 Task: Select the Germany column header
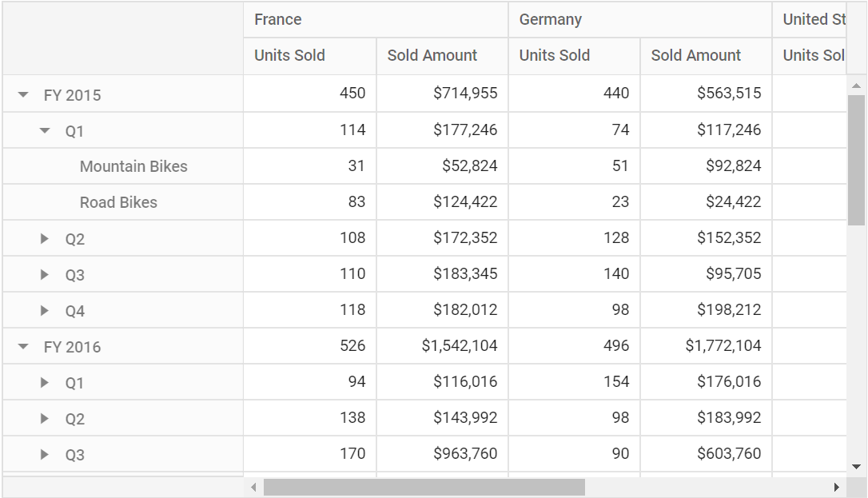coord(640,19)
